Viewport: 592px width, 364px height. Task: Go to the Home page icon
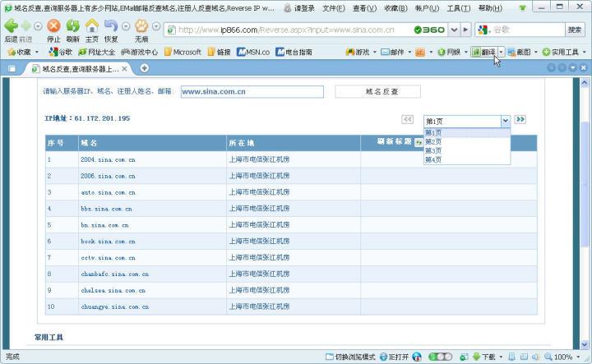tap(92, 25)
